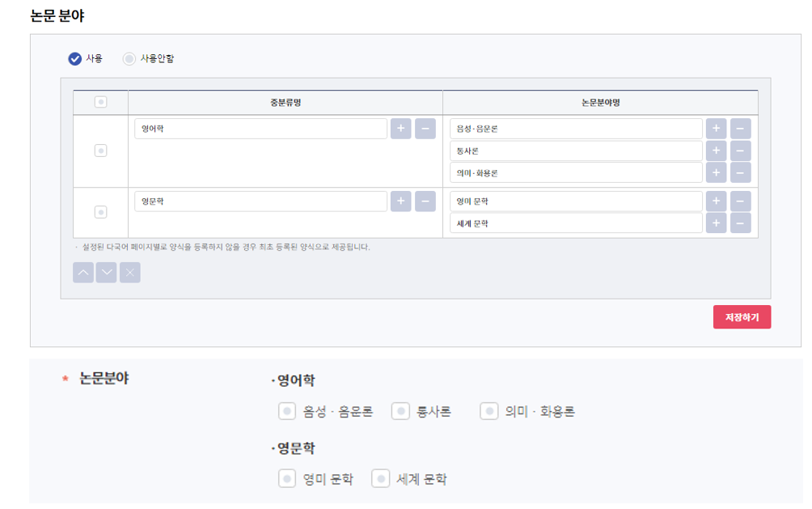Viewport: 812px width, 509px height.
Task: Select the 사용 radio option
Action: point(75,58)
